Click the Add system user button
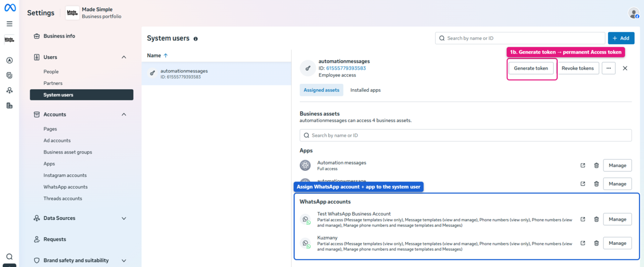Screen dimensions: 644x267 [621, 38]
